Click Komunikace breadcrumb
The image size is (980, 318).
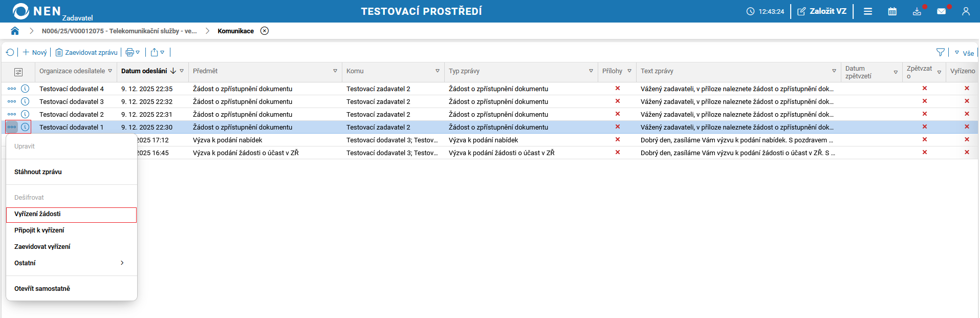235,31
